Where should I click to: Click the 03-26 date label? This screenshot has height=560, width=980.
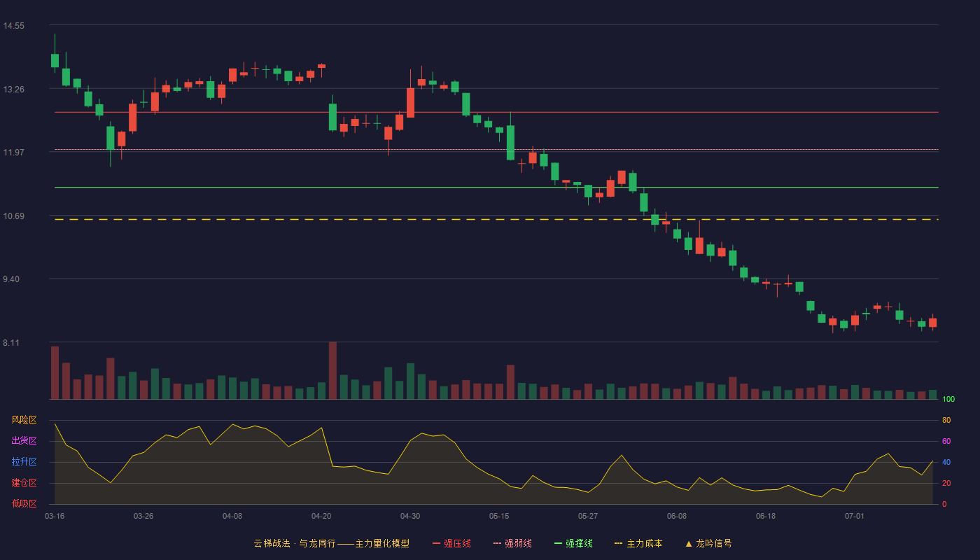(x=143, y=516)
